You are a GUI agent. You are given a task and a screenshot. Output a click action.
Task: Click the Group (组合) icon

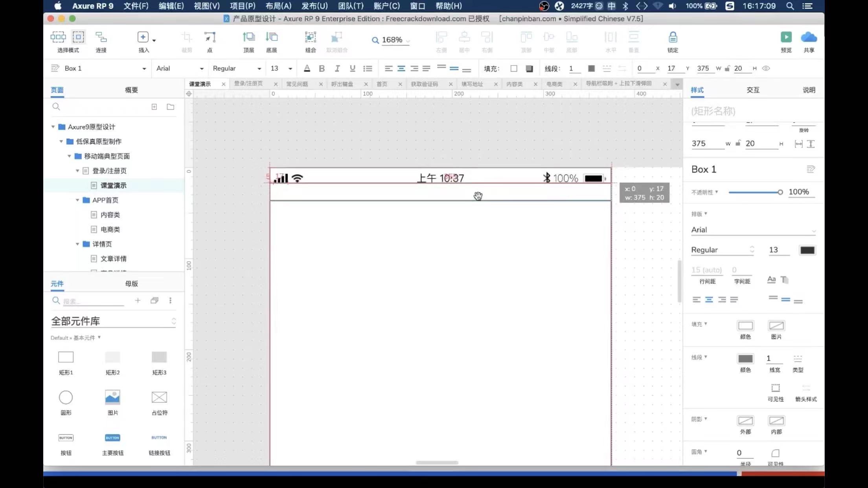tap(310, 37)
